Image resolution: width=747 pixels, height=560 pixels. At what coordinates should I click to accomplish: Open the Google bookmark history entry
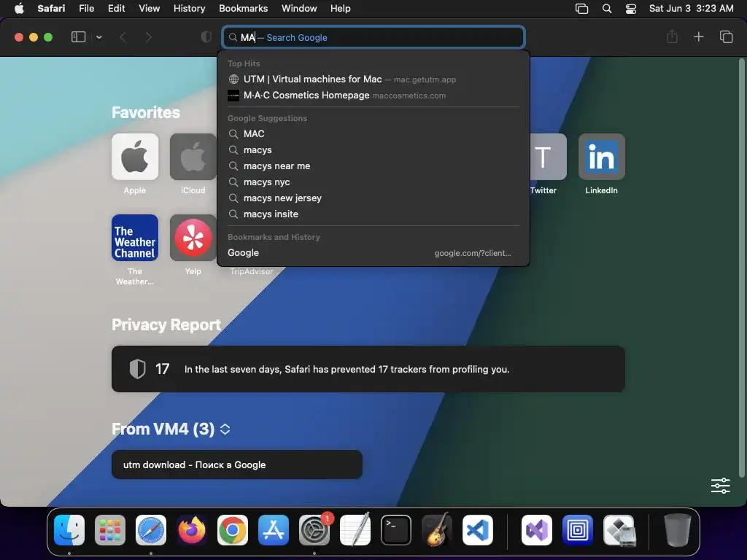(373, 253)
